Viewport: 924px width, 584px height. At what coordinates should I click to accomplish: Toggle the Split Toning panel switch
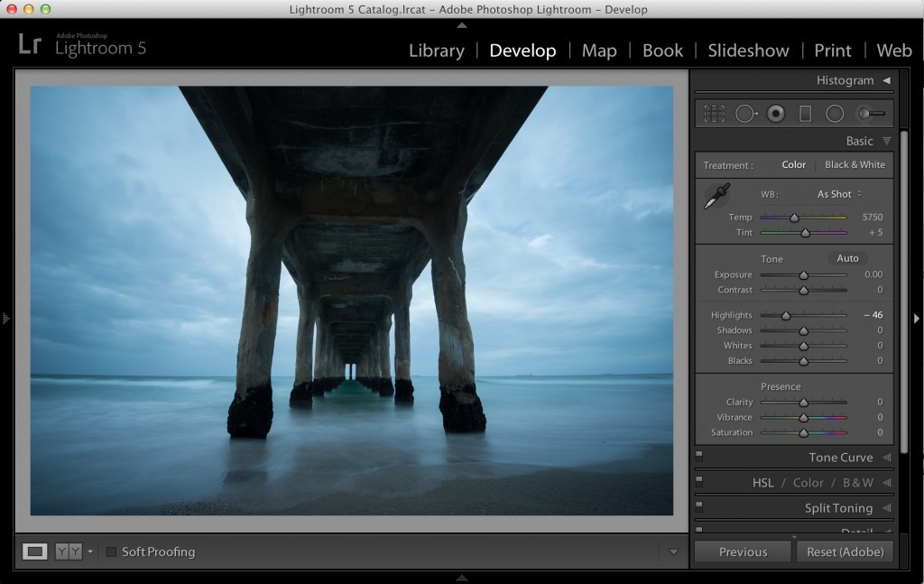[x=699, y=505]
